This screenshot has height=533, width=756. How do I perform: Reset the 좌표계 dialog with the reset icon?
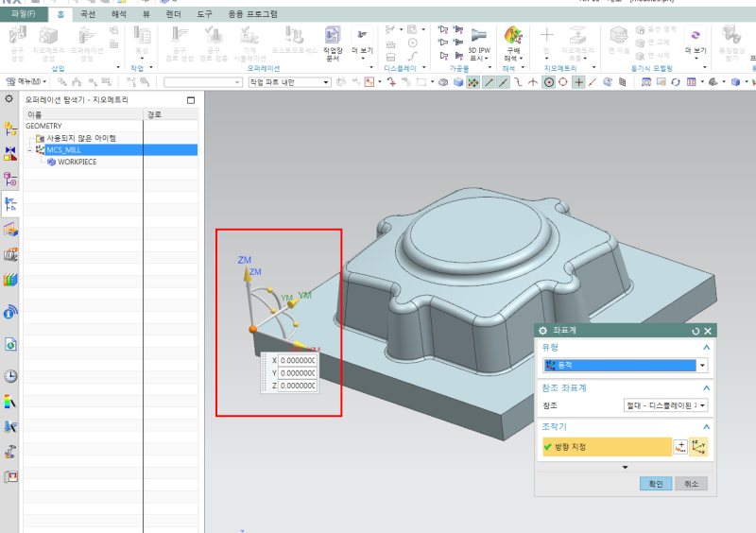[x=696, y=331]
